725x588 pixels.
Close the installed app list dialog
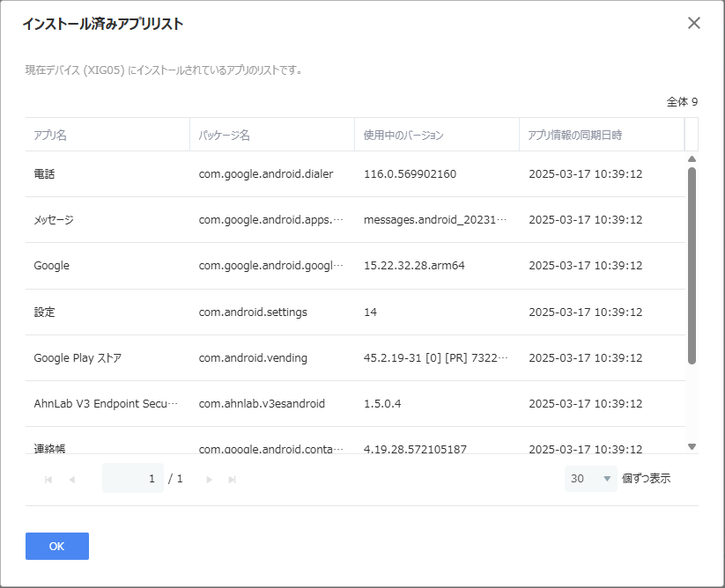click(693, 23)
